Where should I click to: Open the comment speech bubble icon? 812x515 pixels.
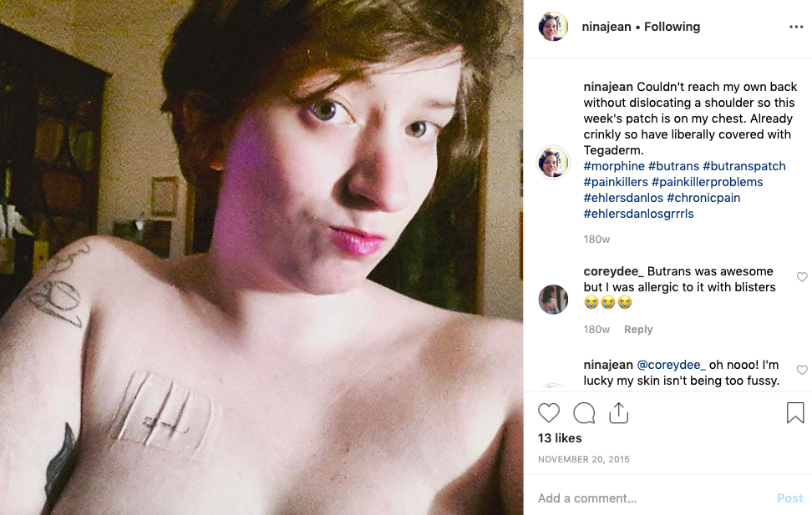click(584, 413)
